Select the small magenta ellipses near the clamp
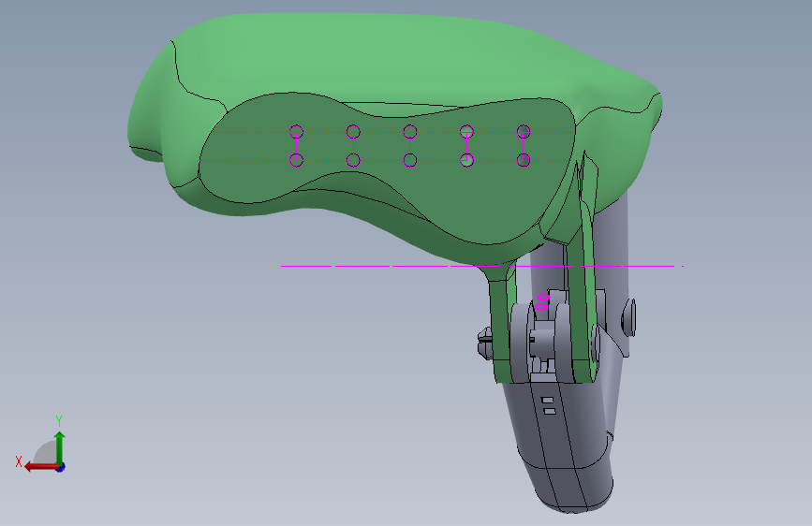This screenshot has width=812, height=526. (x=541, y=302)
